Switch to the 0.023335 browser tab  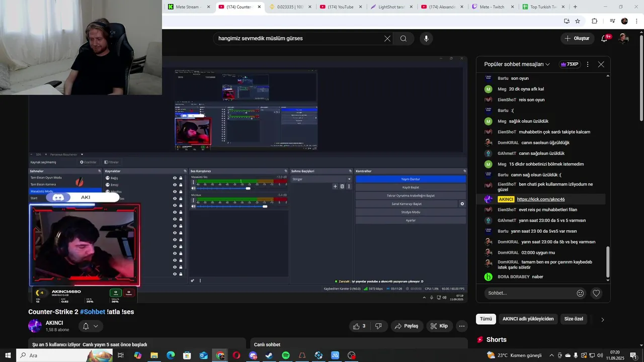click(290, 7)
